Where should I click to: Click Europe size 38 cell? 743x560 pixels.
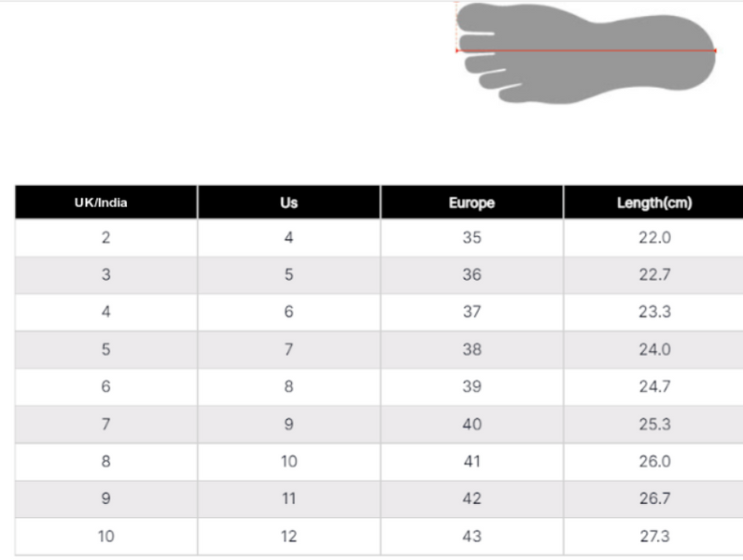471,350
